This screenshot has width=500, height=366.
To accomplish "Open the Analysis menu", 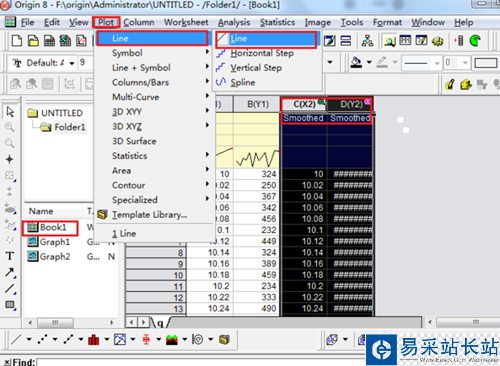I will [x=234, y=22].
